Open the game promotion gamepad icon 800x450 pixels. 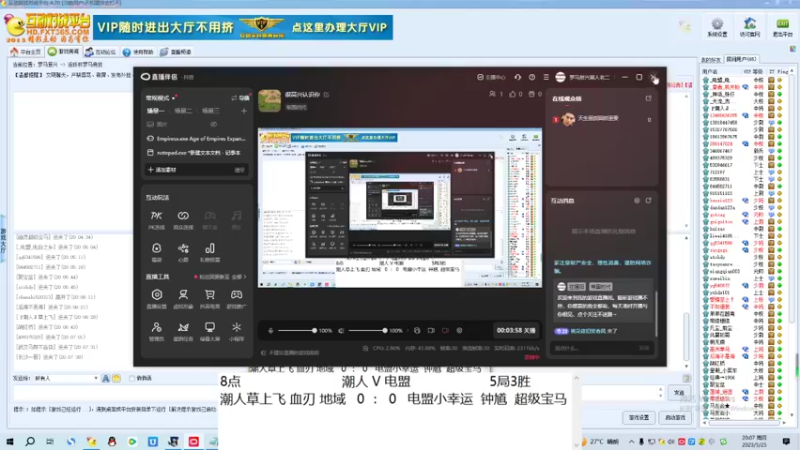tap(236, 298)
